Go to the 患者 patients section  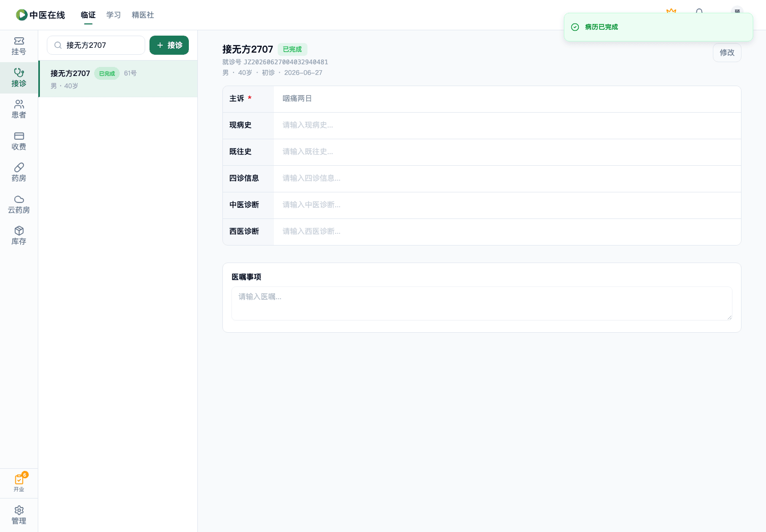(x=19, y=109)
